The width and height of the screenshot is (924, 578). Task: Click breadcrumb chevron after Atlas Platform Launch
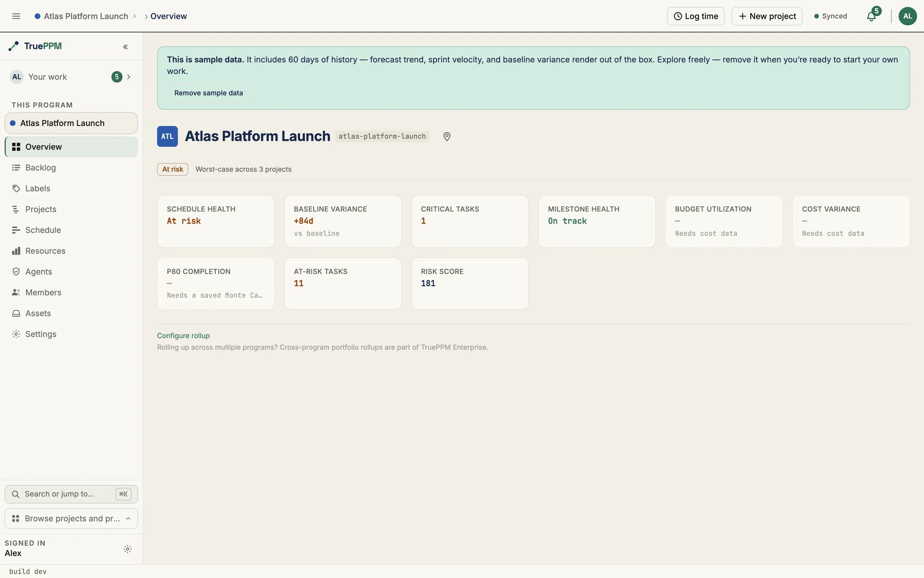134,16
